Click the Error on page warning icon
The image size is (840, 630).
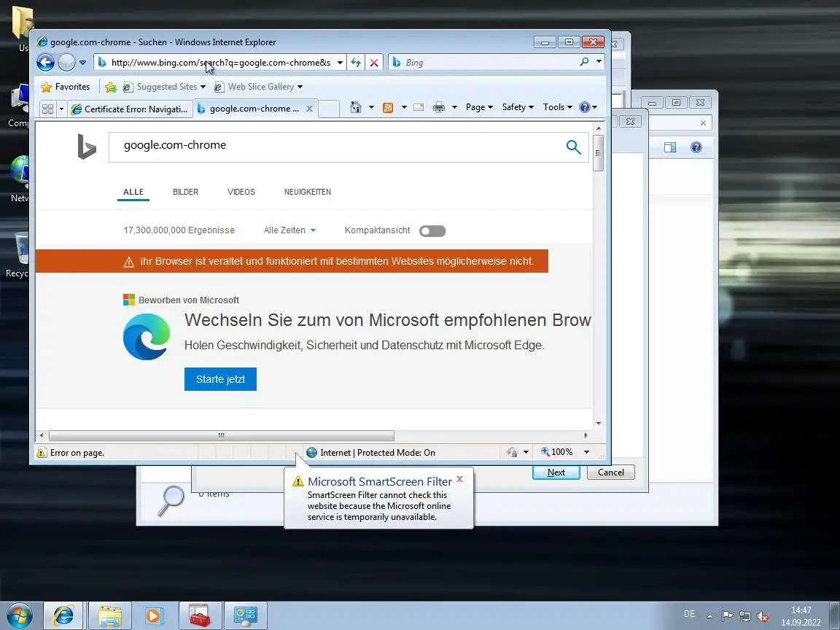pyautogui.click(x=42, y=453)
